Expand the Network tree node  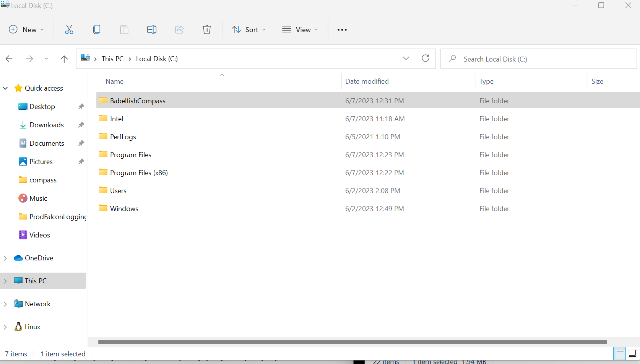click(5, 304)
